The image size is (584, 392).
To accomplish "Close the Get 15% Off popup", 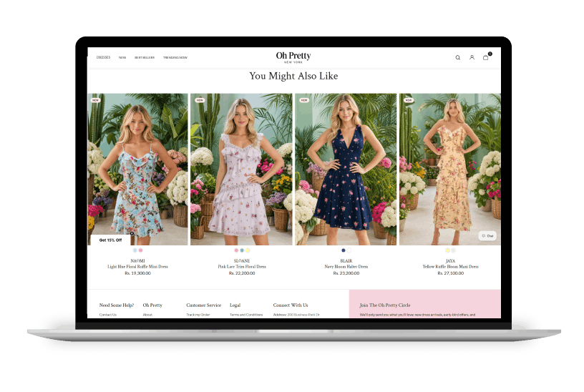I will coord(132,234).
